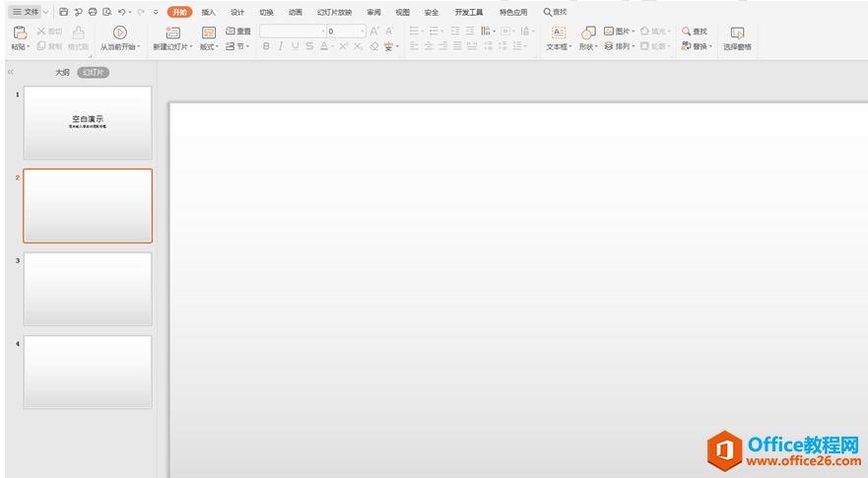
Task: Insert a text box with 文本框 icon
Action: coord(559,33)
